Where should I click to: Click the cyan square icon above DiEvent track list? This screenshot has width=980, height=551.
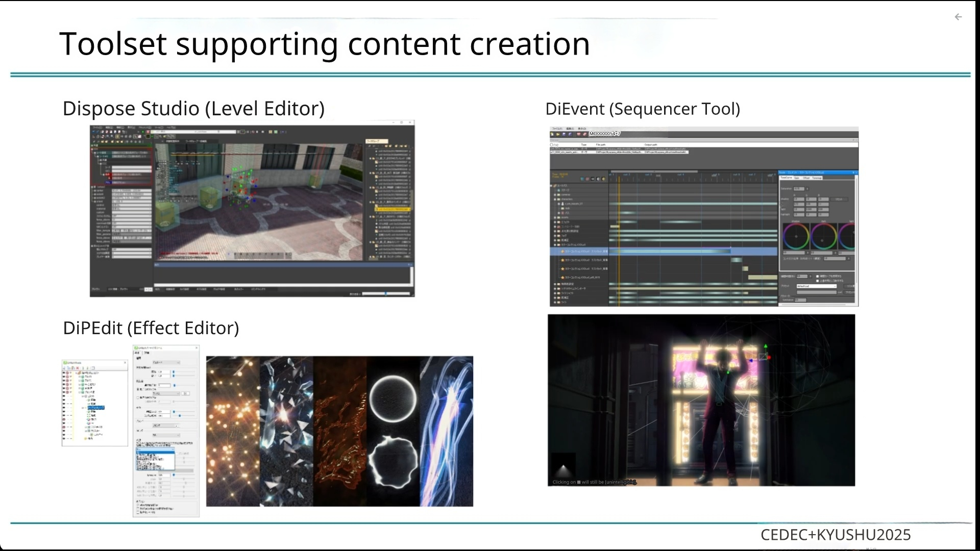(x=582, y=179)
